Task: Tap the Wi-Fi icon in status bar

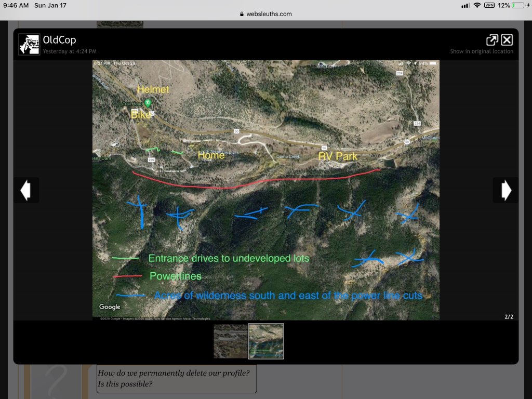Action: 477,5
